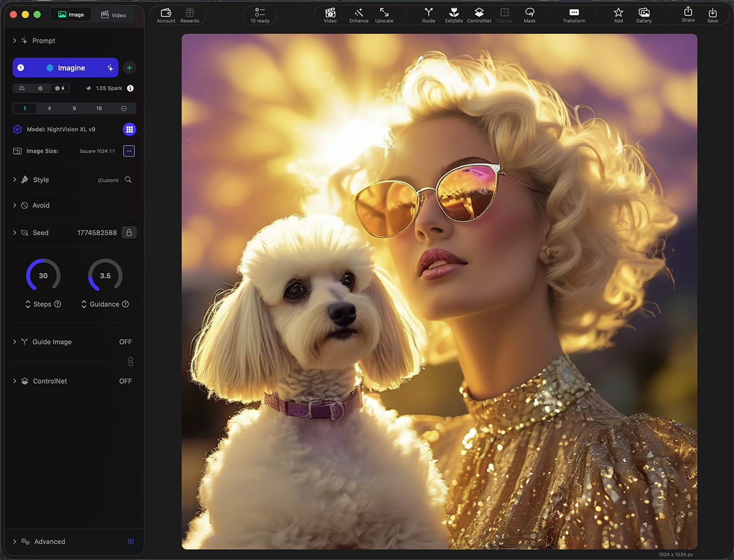Open the Edit/Mix tool
This screenshot has width=734, height=560.
(453, 15)
